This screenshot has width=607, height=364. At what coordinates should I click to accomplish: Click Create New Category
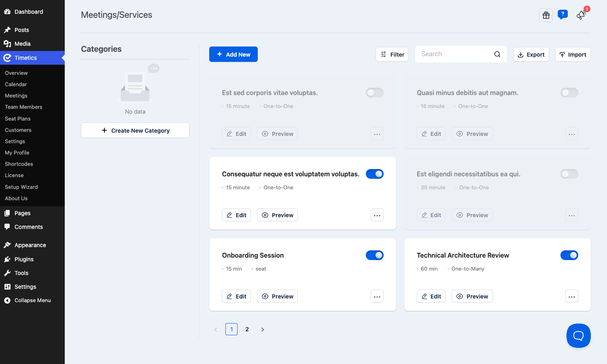click(135, 130)
